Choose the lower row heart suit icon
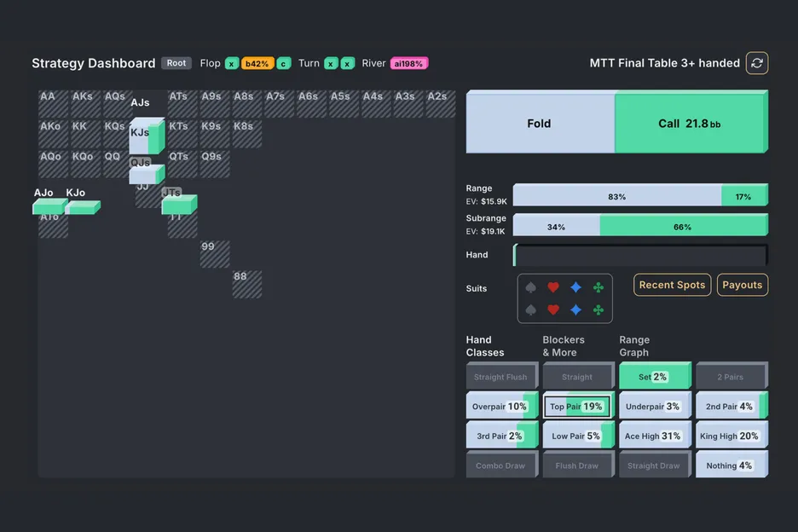Screen dimensions: 798x532 tap(552, 310)
